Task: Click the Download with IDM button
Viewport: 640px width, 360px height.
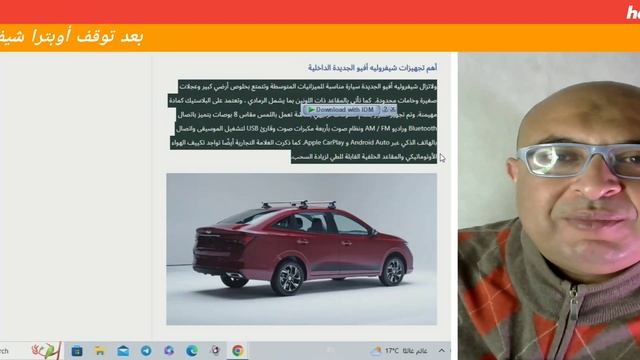Action: (341, 109)
